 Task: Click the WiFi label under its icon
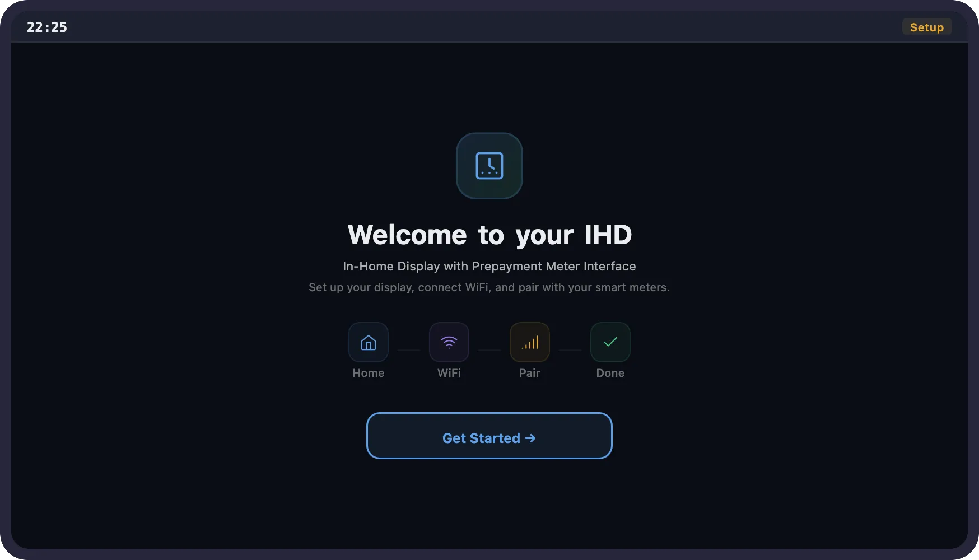coord(449,373)
